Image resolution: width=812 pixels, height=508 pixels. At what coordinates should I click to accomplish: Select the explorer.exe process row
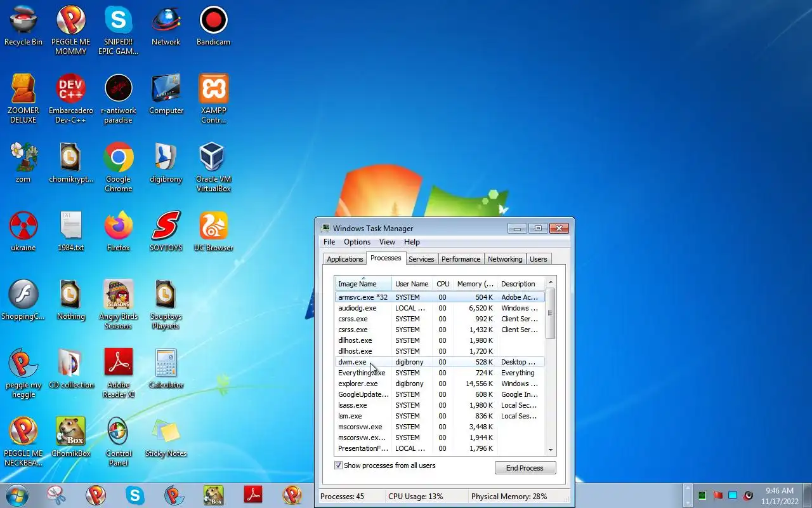click(440, 384)
